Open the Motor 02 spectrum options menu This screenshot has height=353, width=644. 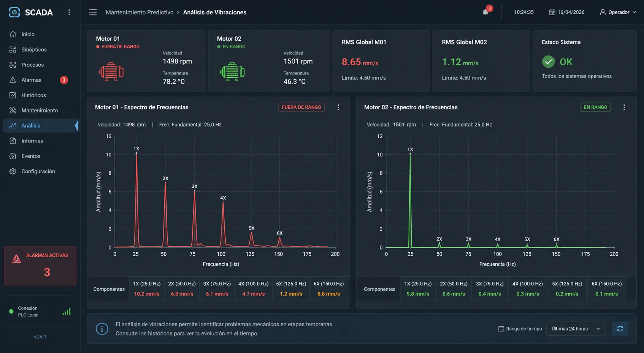click(x=624, y=107)
